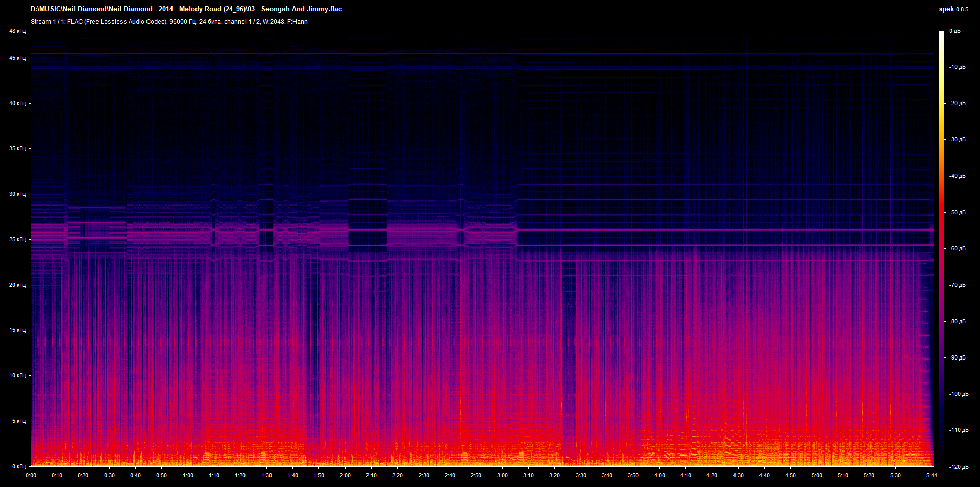This screenshot has width=980, height=487.
Task: Select the 4:00 time axis marker
Action: click(659, 475)
